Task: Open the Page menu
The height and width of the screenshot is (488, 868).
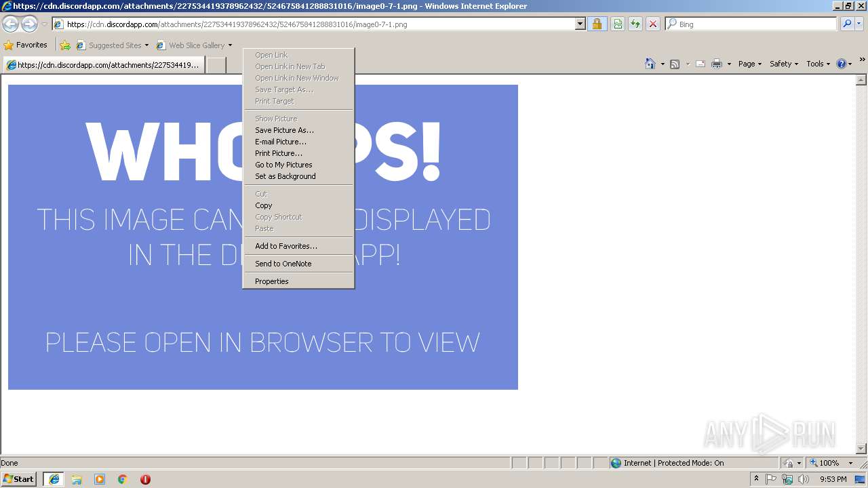Action: [750, 64]
